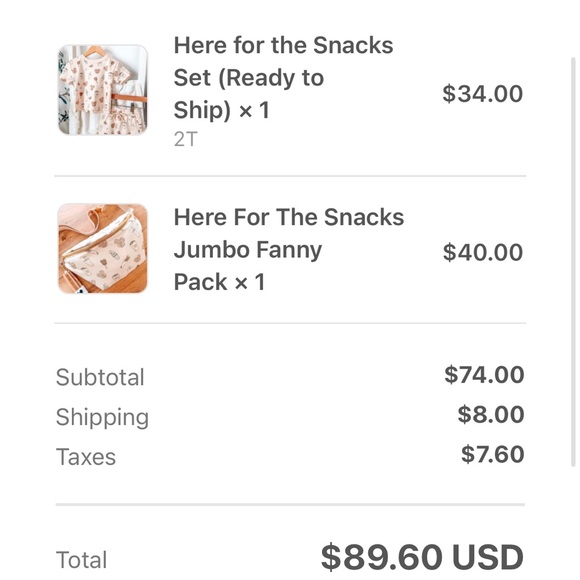The image size is (580, 580).
Task: Click the $89.60 USD total amount
Action: [422, 557]
